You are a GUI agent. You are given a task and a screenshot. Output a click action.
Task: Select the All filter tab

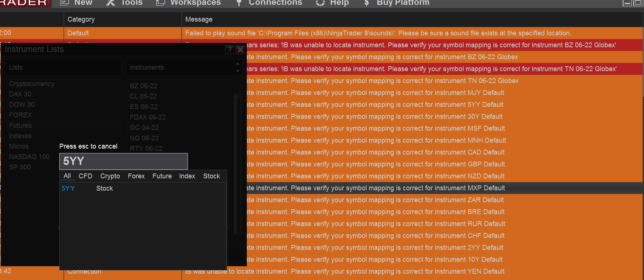tap(67, 176)
